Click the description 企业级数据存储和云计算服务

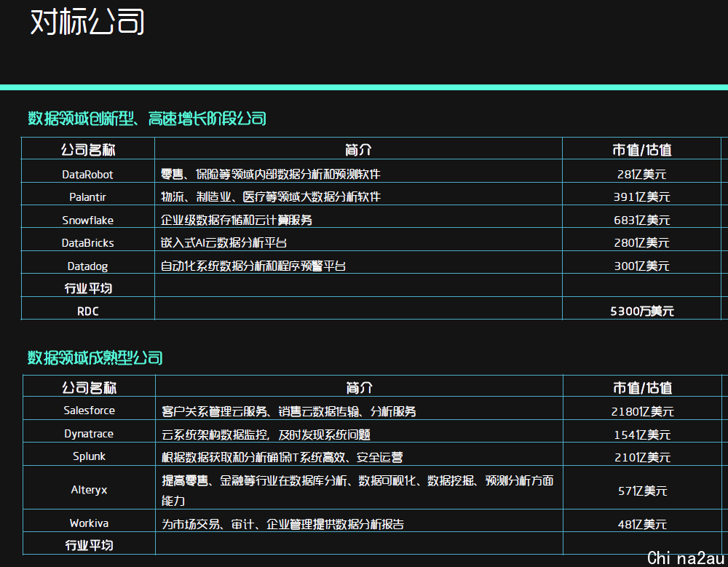237,220
